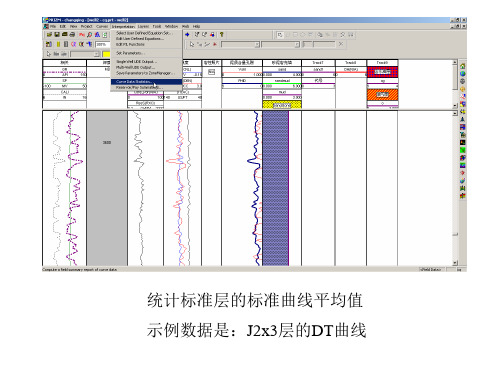Click the globe icon in right sidebar
The image size is (500, 375).
(x=463, y=74)
